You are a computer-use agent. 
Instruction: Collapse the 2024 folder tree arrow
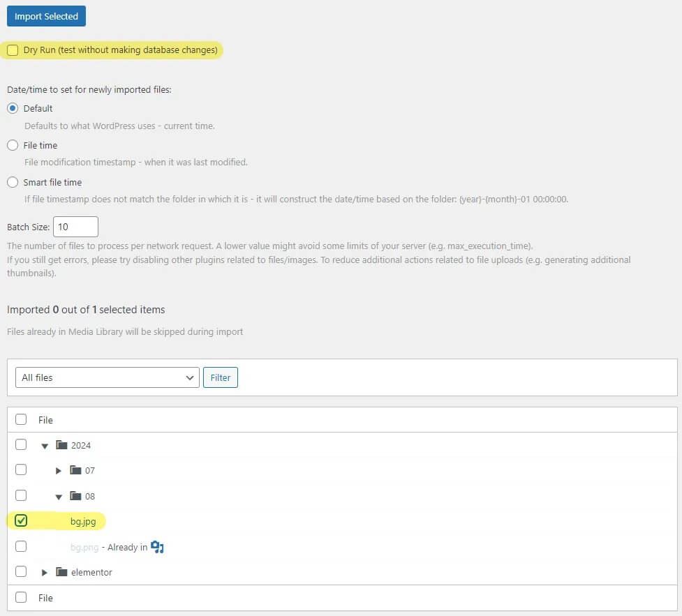(x=45, y=446)
